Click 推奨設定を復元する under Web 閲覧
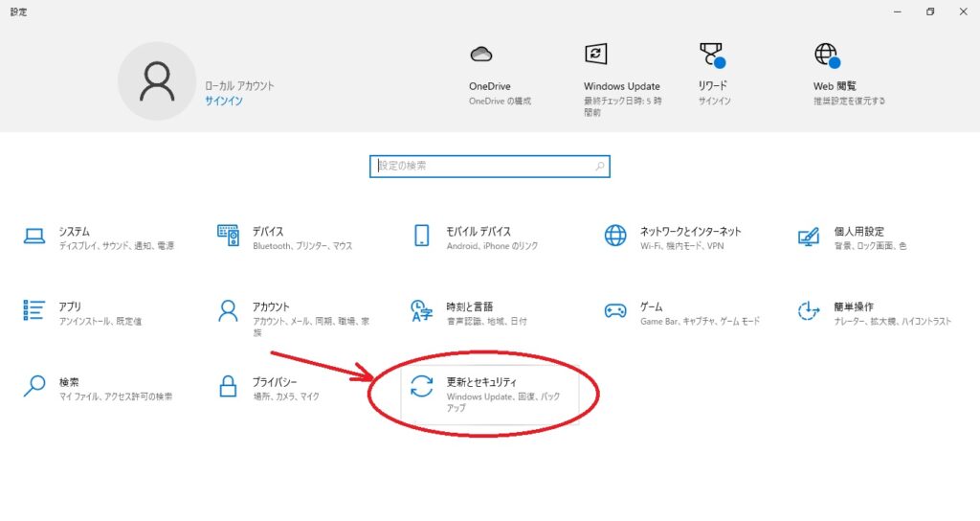980x521 pixels. click(850, 101)
